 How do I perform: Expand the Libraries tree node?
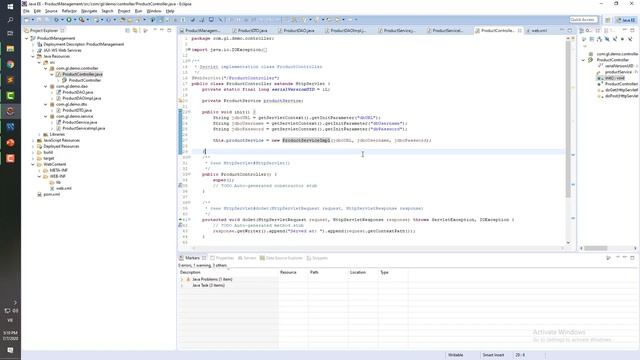tap(40, 134)
